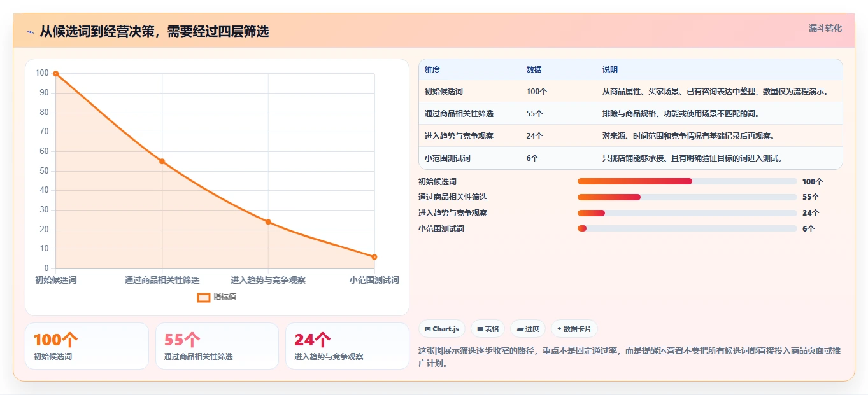Click the y-axis value 50
This screenshot has width=868, height=395.
tap(44, 170)
